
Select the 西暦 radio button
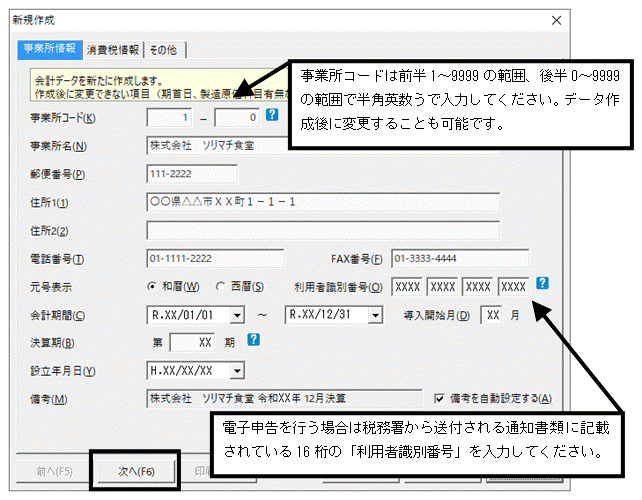pos(220,286)
